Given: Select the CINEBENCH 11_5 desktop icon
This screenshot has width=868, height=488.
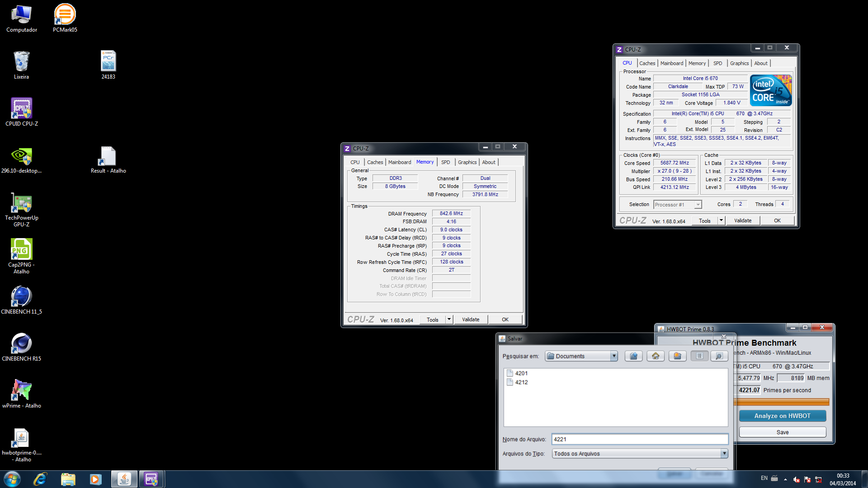Looking at the screenshot, I should click(x=21, y=300).
